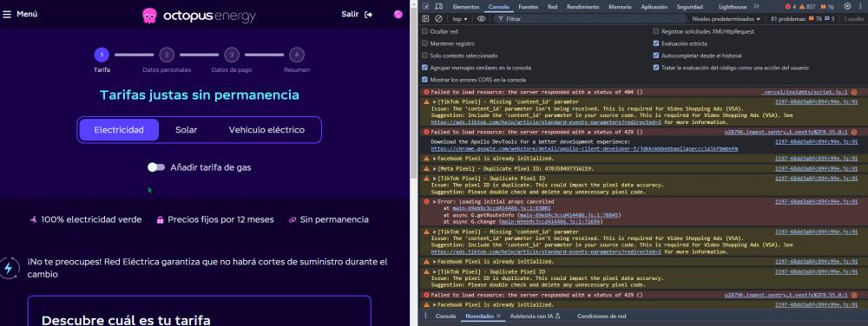Toggle the device toolbar icon in DevTools
Viewport: 868px width, 326px height.
point(438,7)
